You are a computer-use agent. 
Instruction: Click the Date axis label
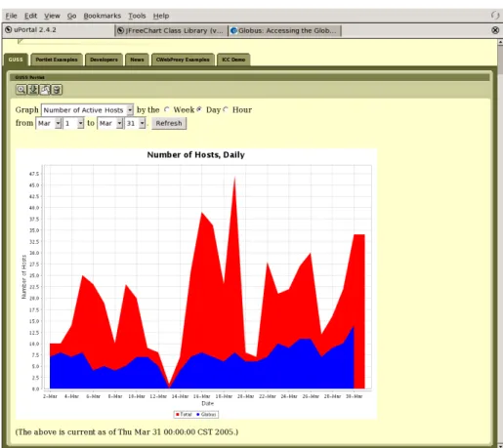point(208,403)
